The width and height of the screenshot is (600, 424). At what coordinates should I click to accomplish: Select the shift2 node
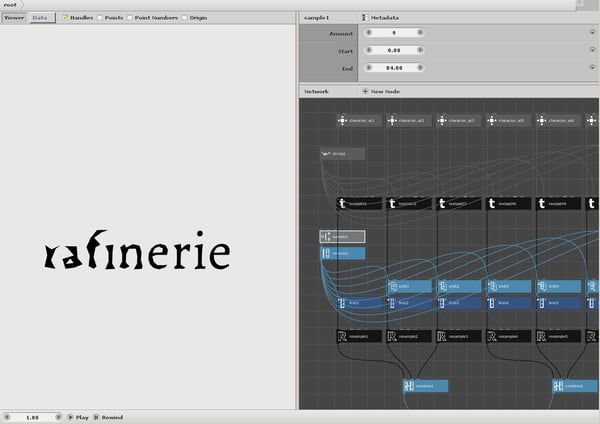tap(458, 286)
